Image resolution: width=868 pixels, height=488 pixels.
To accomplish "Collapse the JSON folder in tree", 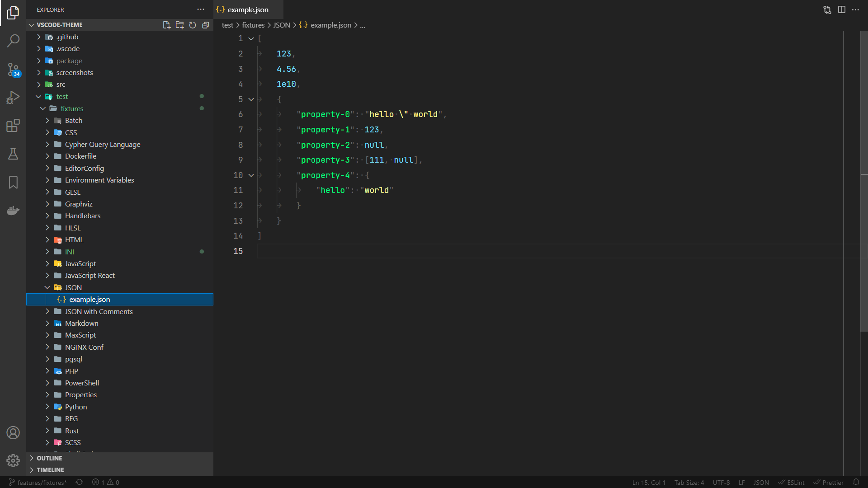I will [x=73, y=287].
